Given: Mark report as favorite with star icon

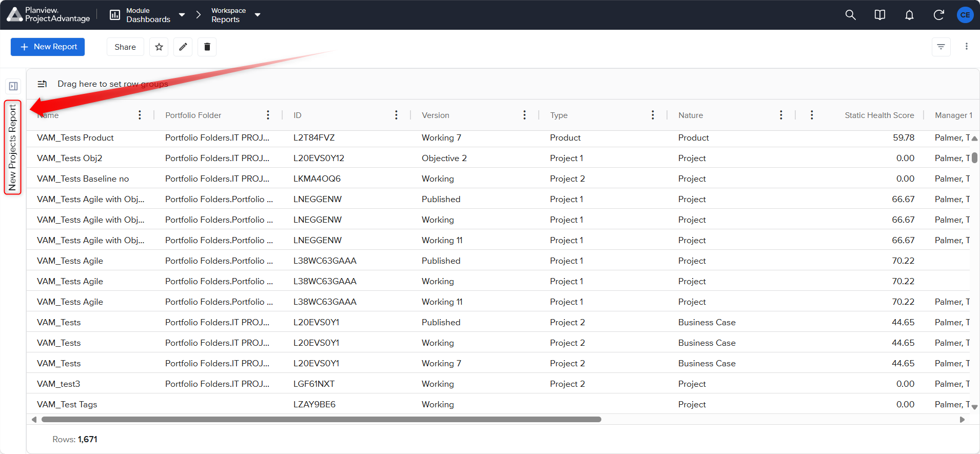Looking at the screenshot, I should (x=159, y=47).
